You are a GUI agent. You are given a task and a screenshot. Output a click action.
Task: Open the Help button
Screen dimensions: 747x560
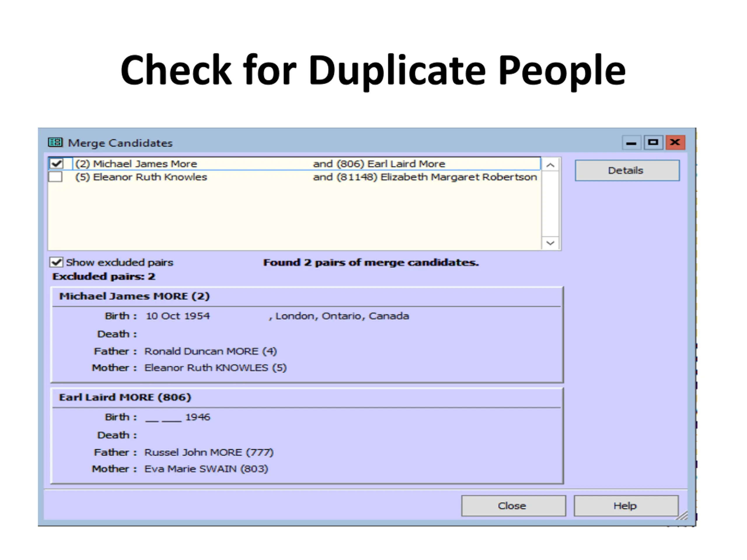626,506
